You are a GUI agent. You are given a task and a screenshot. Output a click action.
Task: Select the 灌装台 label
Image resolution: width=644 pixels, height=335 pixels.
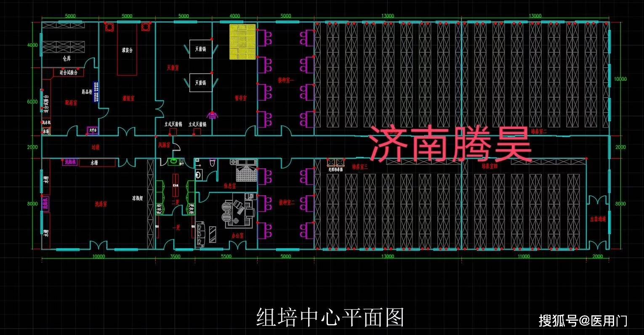pos(127,50)
